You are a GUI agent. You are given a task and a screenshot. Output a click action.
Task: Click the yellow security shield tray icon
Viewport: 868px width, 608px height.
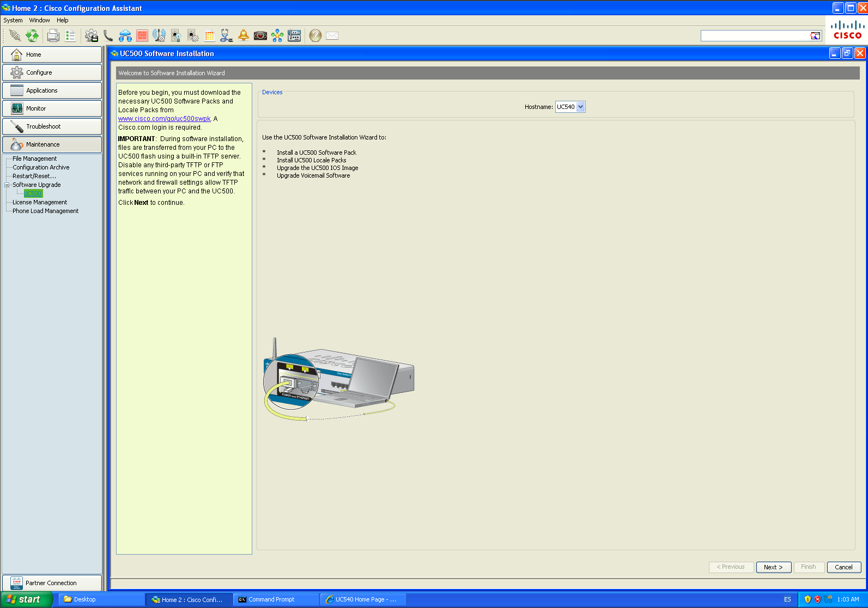click(808, 599)
